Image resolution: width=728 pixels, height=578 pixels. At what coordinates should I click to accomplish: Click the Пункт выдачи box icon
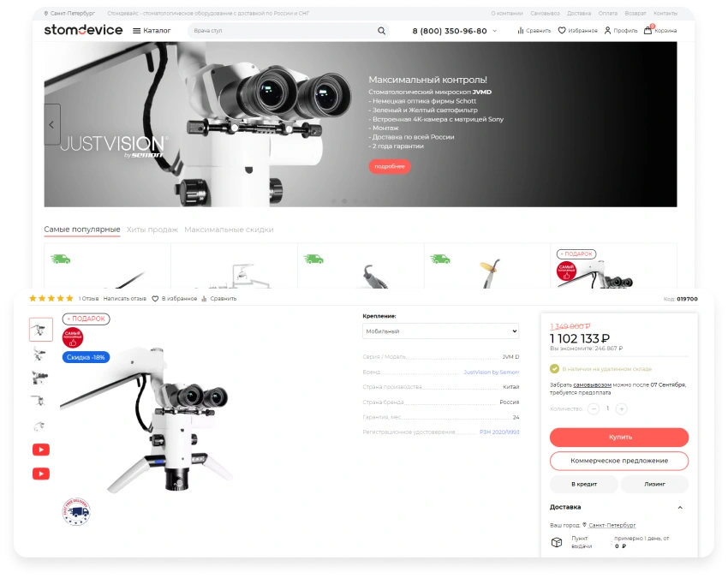point(556,542)
